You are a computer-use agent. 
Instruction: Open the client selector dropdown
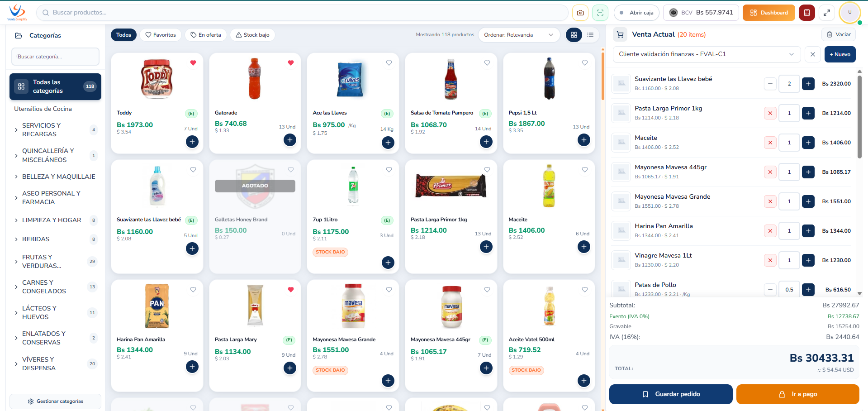click(x=707, y=54)
